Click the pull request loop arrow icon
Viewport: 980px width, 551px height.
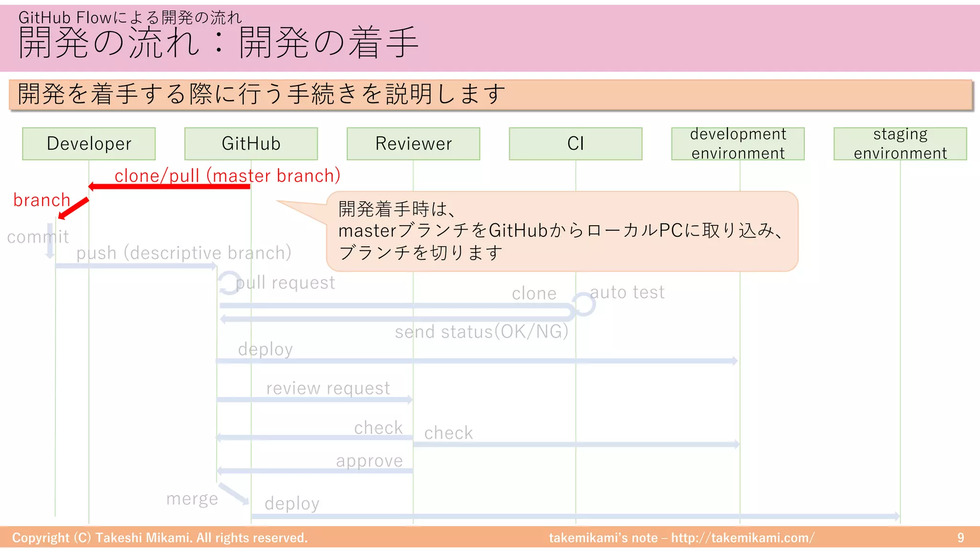(230, 282)
